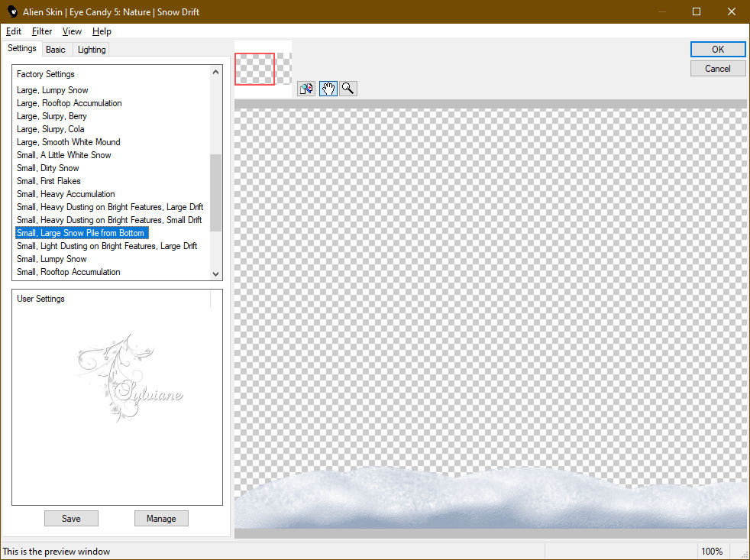The image size is (750, 560).
Task: Select Large, Smooth White Mound preset
Action: coord(69,141)
